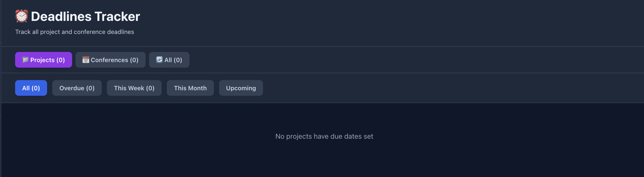The width and height of the screenshot is (644, 177).
Task: Click the Overdue (0) filter button
Action: pos(77,88)
